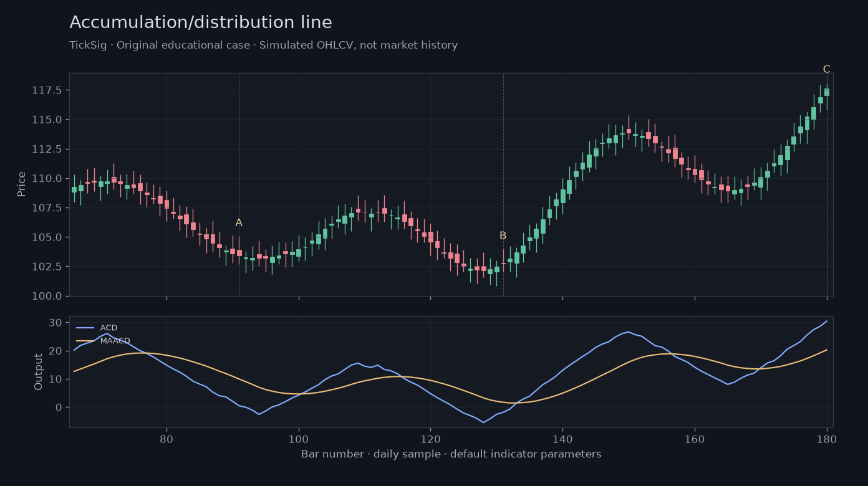The width and height of the screenshot is (868, 486).
Task: Click the 'Price' y-axis label
Action: (22, 184)
